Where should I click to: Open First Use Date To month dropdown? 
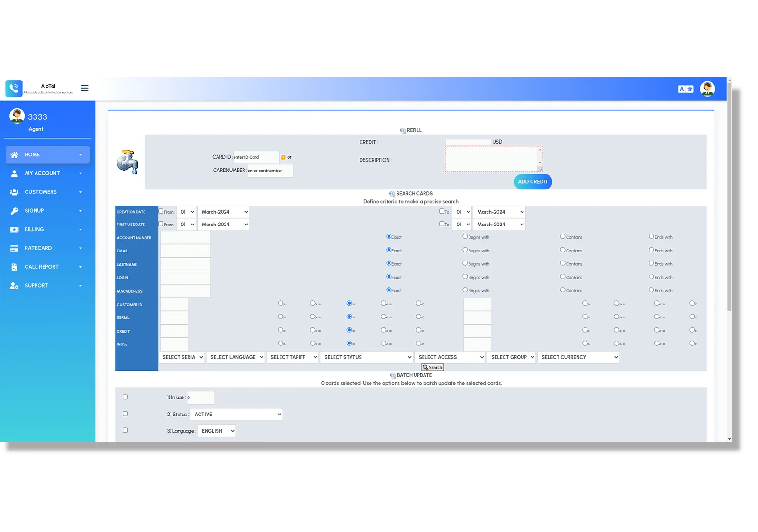tap(499, 225)
